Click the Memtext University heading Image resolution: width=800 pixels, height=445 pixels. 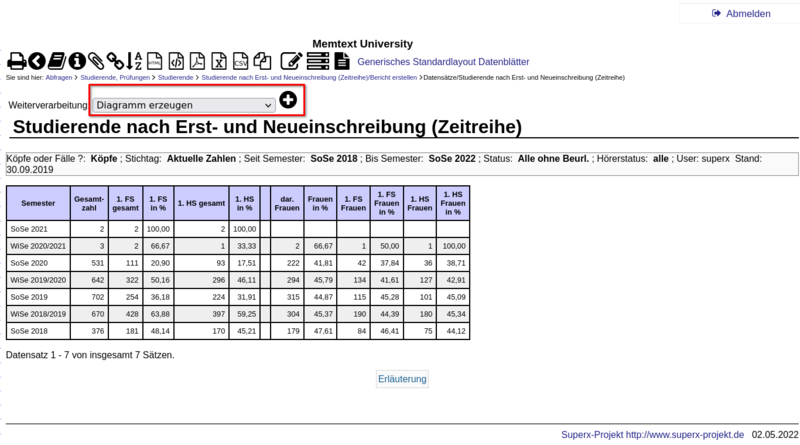(x=362, y=44)
